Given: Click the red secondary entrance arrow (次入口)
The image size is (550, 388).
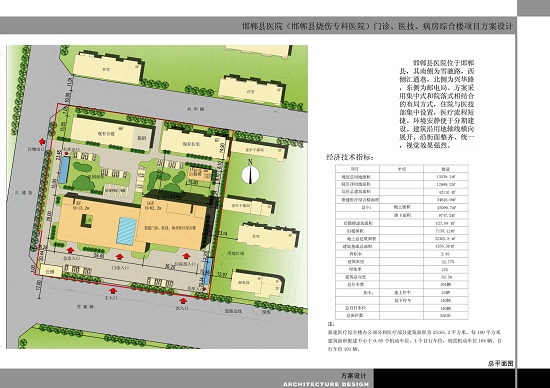Looking at the screenshot, I should click(x=183, y=300).
